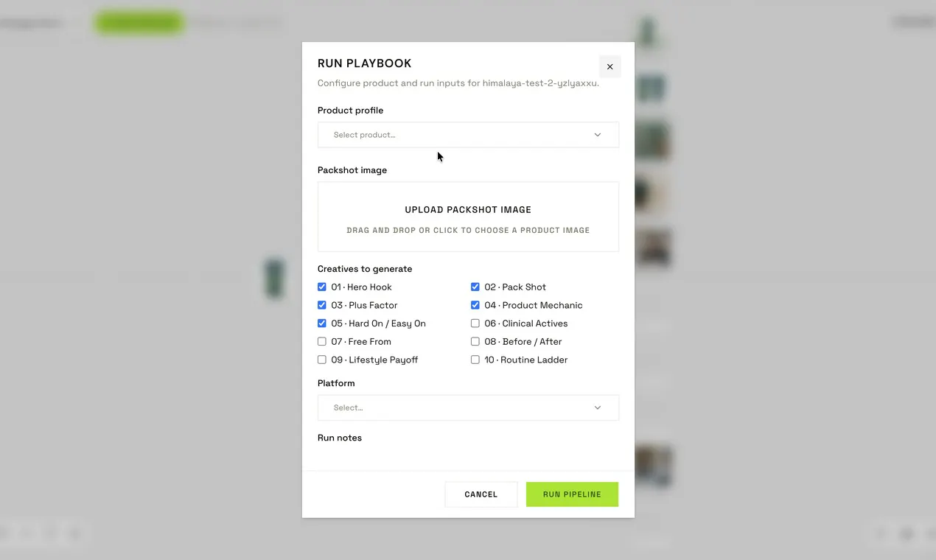936x560 pixels.
Task: Select the 10 · Routine Ladder checkbox
Action: pyautogui.click(x=475, y=360)
